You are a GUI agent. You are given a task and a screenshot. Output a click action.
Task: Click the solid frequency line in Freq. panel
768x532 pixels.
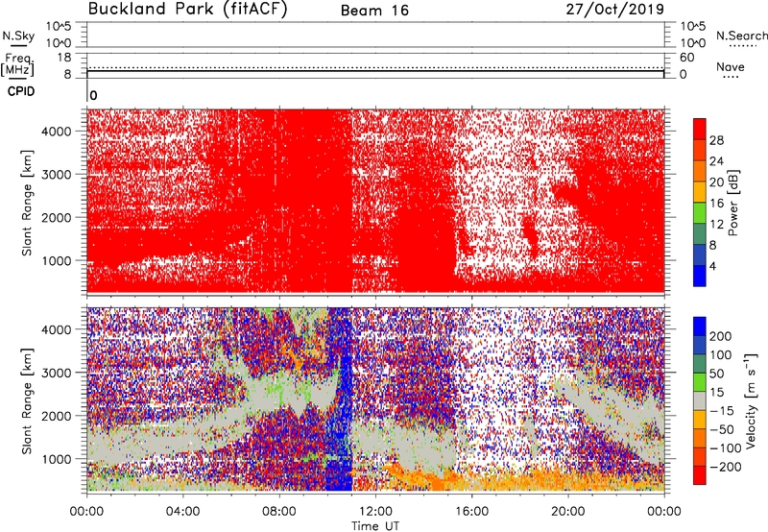click(x=375, y=71)
